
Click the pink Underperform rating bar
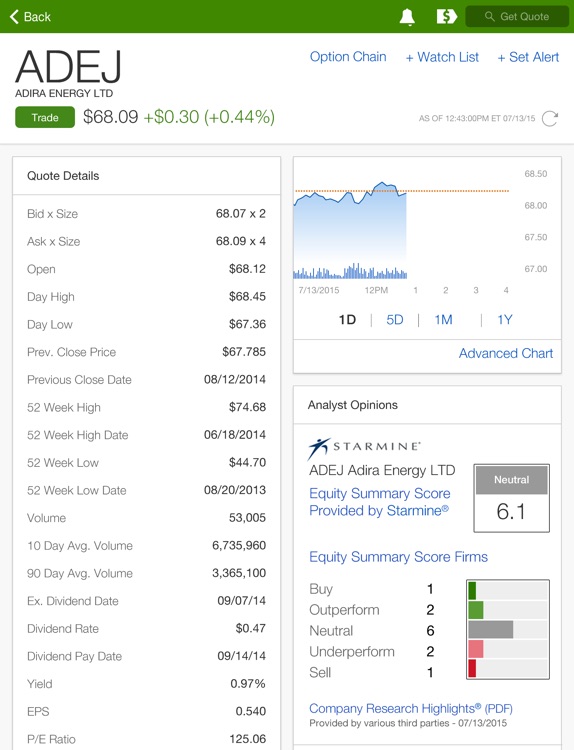pos(476,650)
